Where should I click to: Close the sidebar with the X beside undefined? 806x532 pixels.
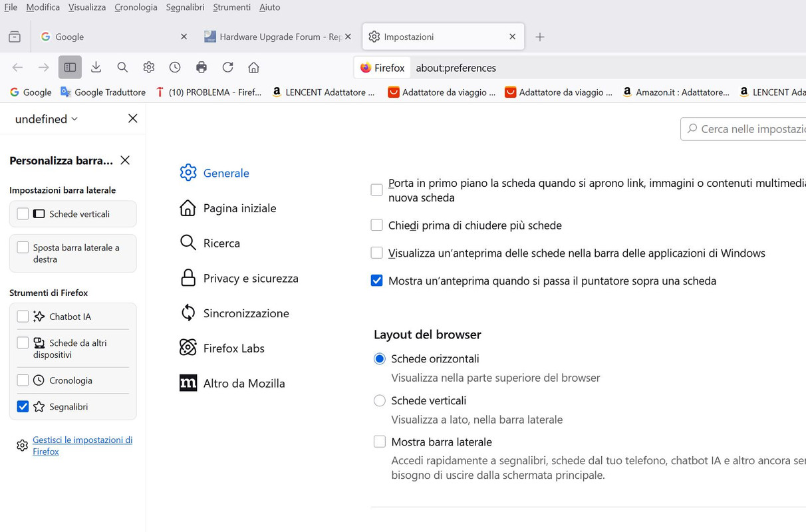pyautogui.click(x=133, y=118)
